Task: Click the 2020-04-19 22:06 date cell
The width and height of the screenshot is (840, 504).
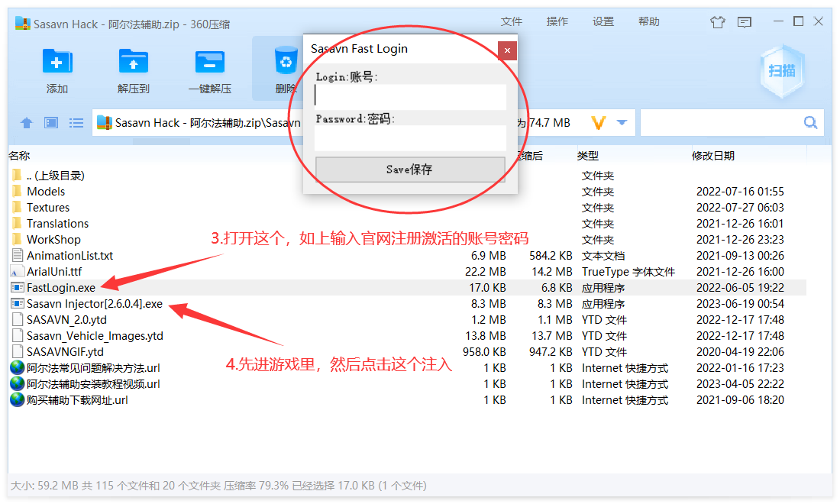Action: pos(740,352)
